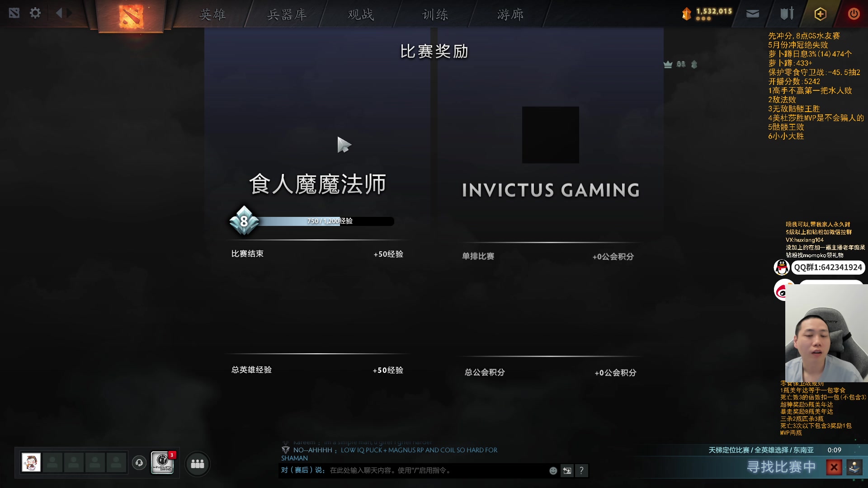Switch to the 训练 tab

click(435, 14)
